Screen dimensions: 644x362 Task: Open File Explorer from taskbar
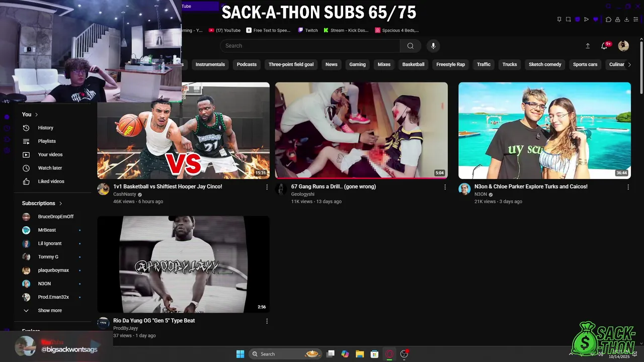pos(360,354)
